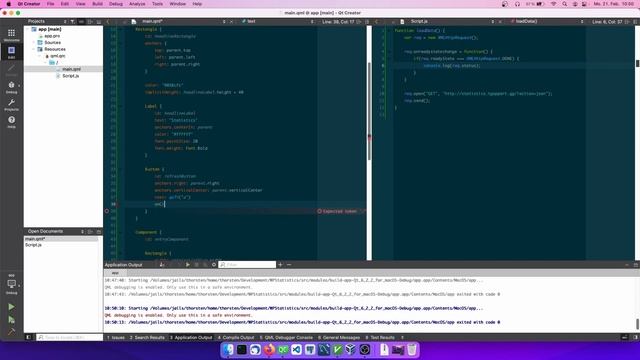Collapse app [main] project node
Viewport: 640px width, 360px height.
(28, 29)
